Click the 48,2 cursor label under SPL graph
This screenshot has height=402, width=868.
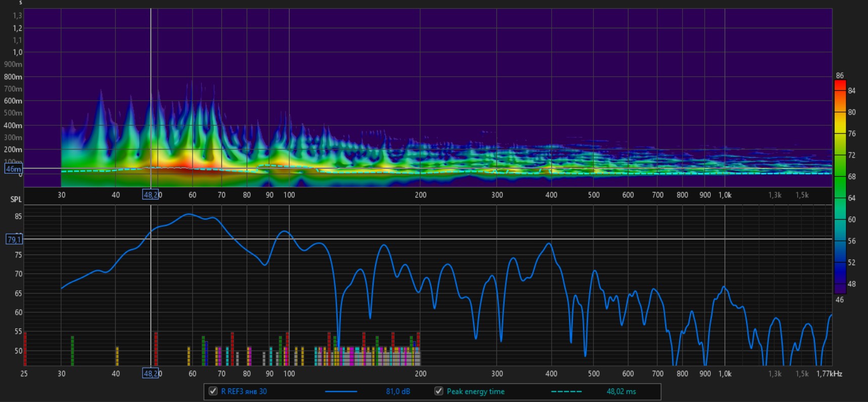tap(151, 374)
